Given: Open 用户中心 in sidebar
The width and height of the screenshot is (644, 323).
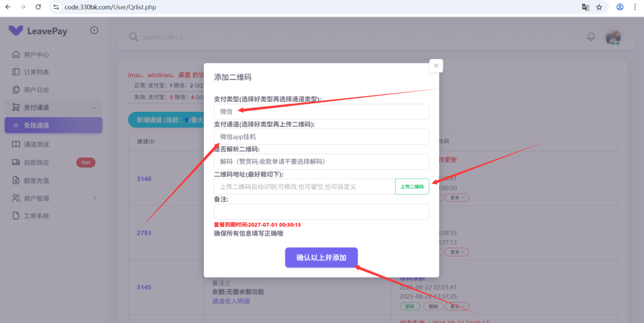Looking at the screenshot, I should coord(53,54).
